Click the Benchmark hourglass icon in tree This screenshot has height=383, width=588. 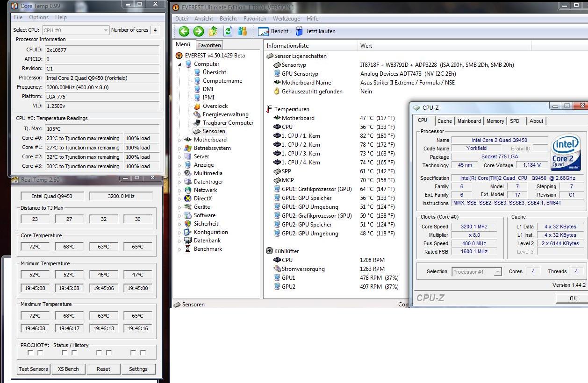[188, 249]
